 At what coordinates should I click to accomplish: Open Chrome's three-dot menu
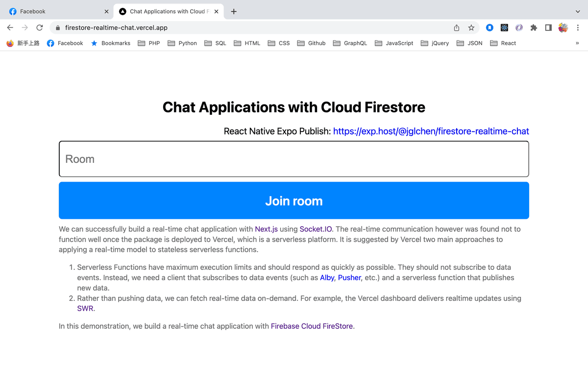coord(578,27)
